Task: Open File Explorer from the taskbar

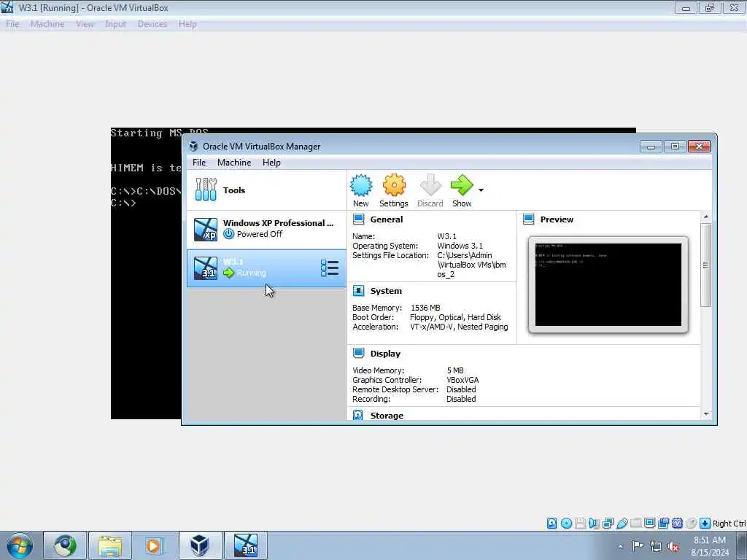Action: pos(110,545)
